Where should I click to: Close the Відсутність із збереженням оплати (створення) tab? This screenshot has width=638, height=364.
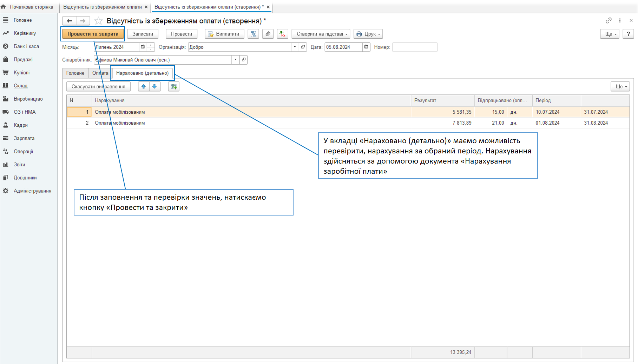click(268, 7)
